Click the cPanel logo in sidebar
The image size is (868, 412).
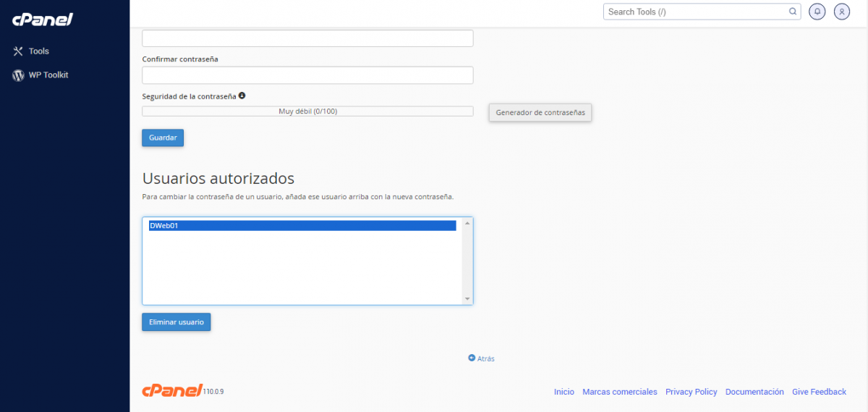click(x=43, y=20)
